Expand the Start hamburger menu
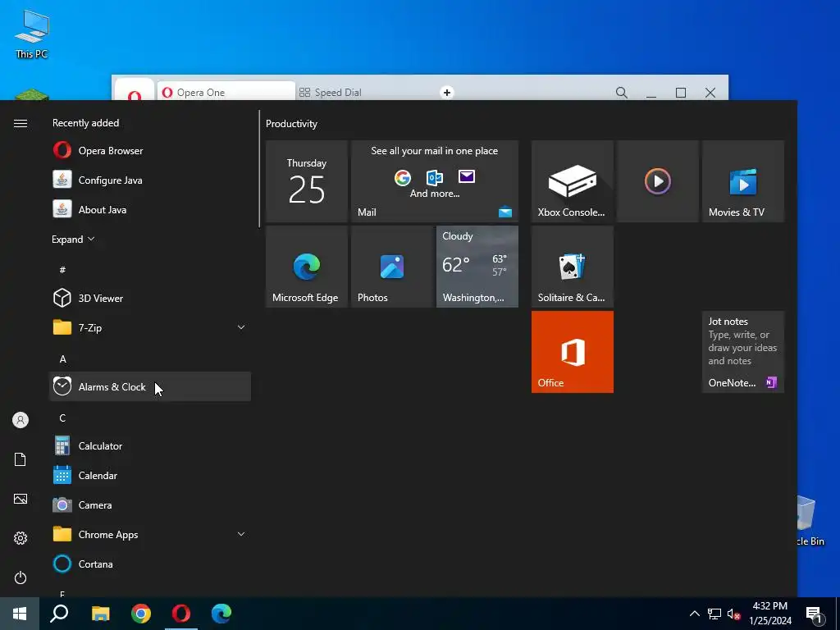This screenshot has width=840, height=630. click(21, 123)
